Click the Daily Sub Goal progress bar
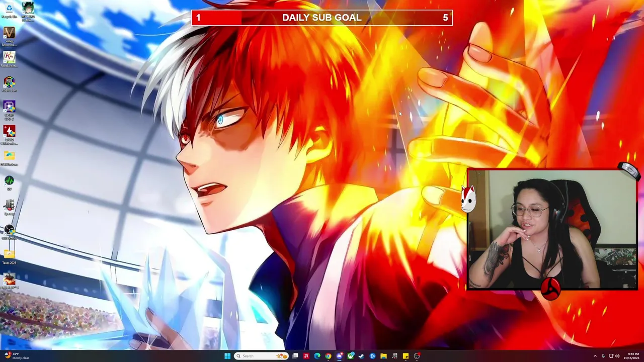 pos(322,18)
